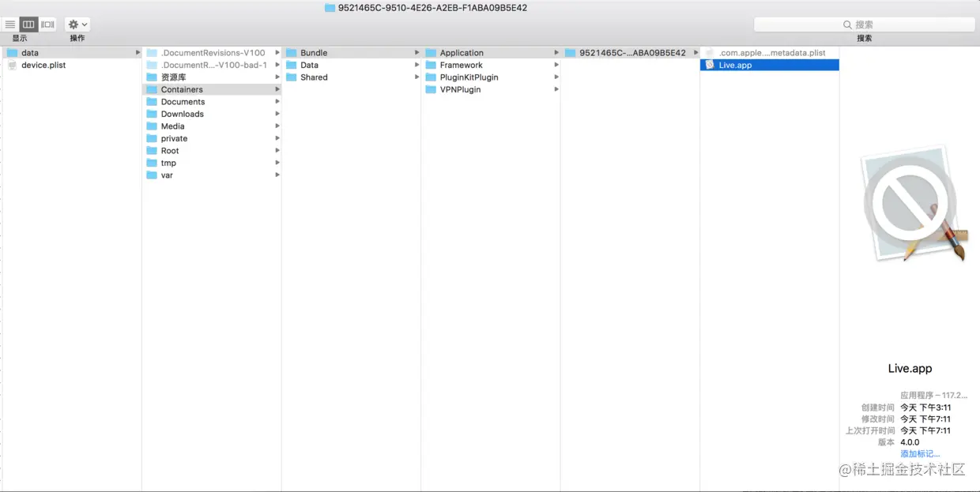Click the tmp folder name
This screenshot has width=980, height=492.
tap(169, 163)
